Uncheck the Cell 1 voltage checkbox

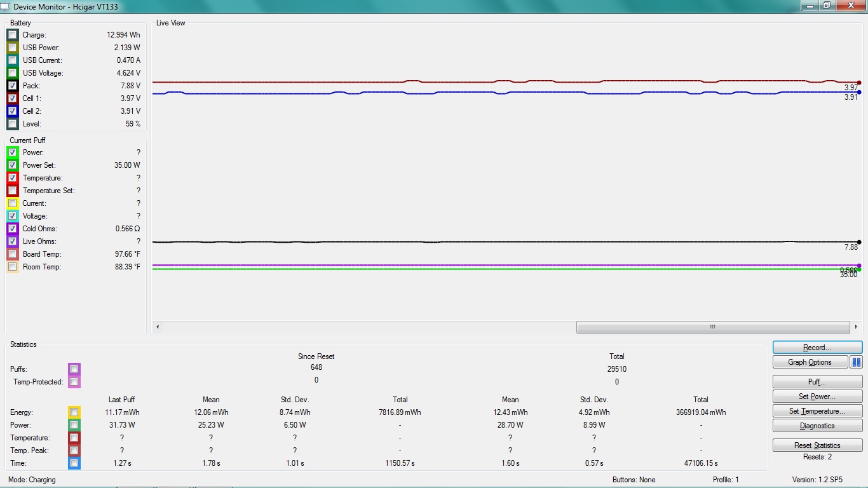pos(13,98)
